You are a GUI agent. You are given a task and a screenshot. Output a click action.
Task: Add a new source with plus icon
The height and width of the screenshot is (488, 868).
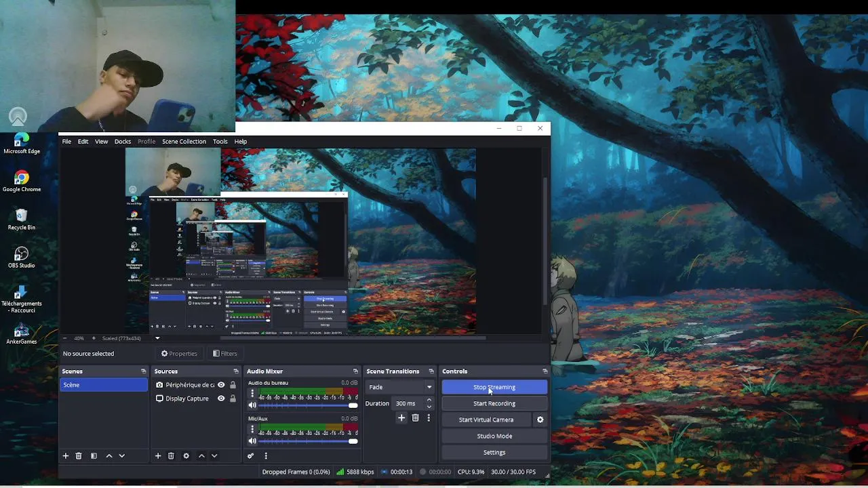(158, 456)
